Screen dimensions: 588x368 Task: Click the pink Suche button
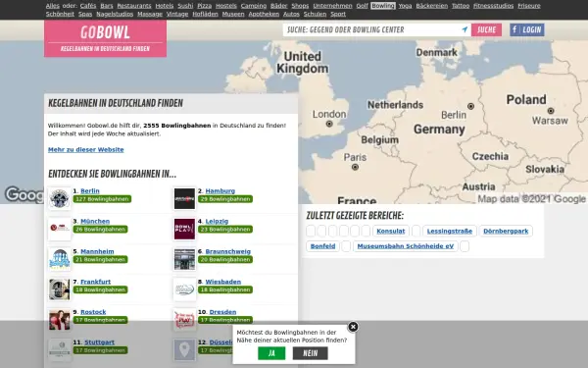click(x=486, y=29)
